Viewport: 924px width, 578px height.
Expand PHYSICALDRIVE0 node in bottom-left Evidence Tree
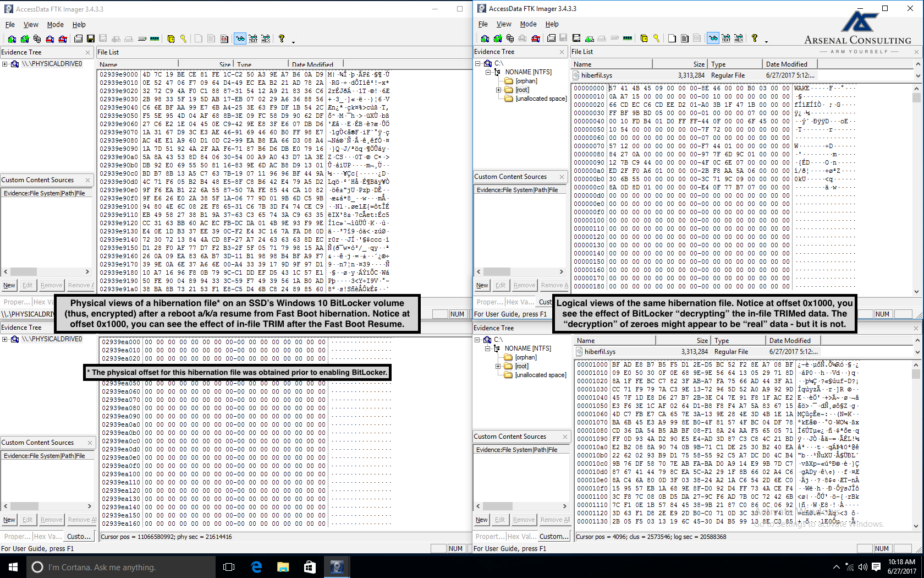click(x=5, y=339)
